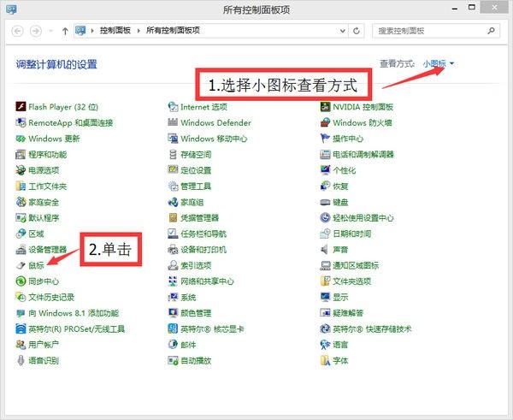
Task: Click the NVIDIA 控制面板 icon
Action: (x=325, y=107)
